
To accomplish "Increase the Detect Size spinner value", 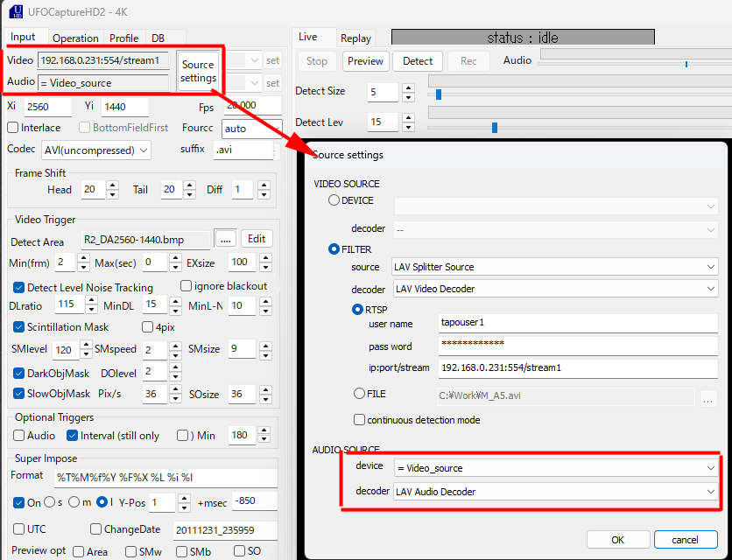I will pos(407,87).
